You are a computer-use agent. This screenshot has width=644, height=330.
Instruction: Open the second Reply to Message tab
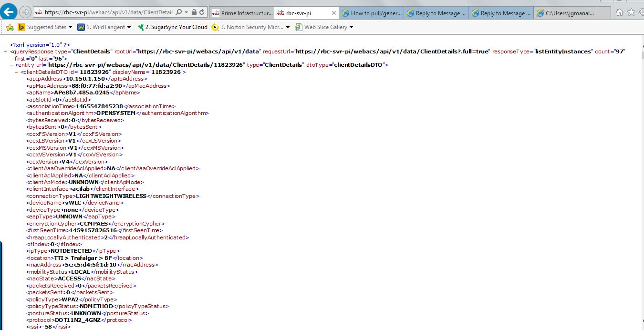[x=501, y=13]
